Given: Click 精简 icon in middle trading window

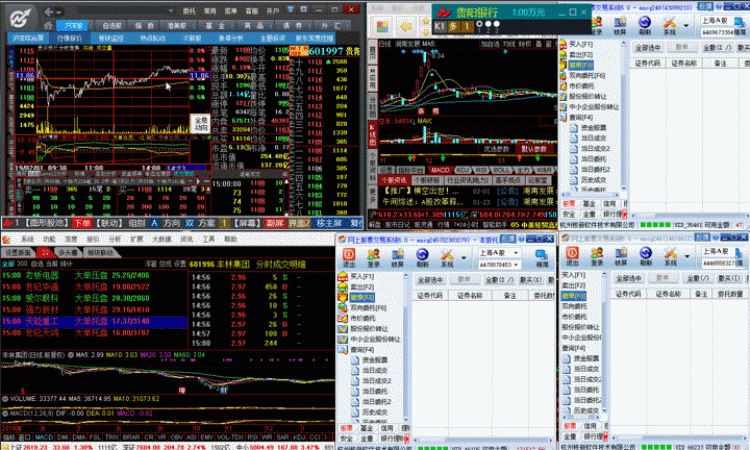Looking at the screenshot, I should pos(541,258).
